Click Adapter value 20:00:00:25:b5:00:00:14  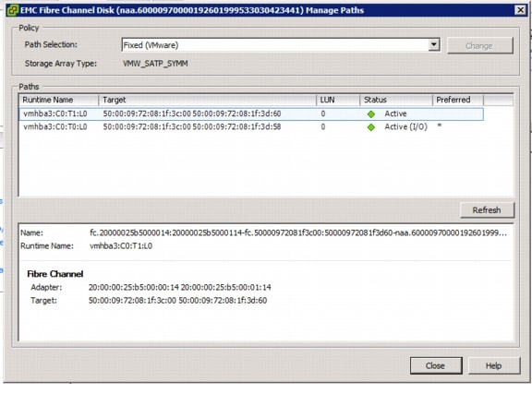pos(180,288)
